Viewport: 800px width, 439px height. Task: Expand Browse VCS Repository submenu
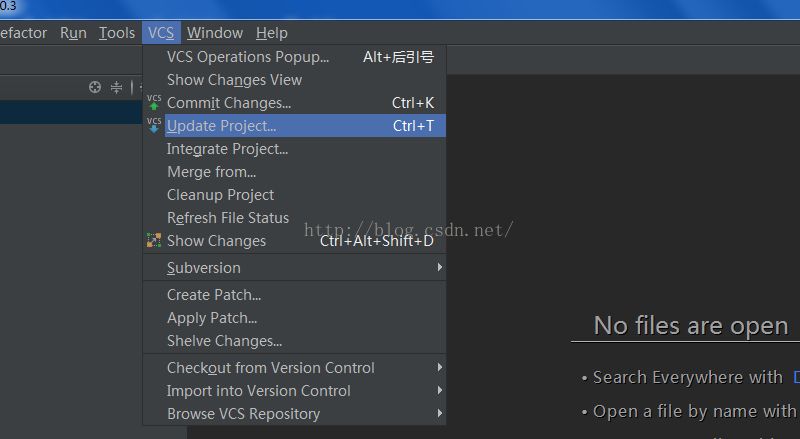(x=439, y=414)
